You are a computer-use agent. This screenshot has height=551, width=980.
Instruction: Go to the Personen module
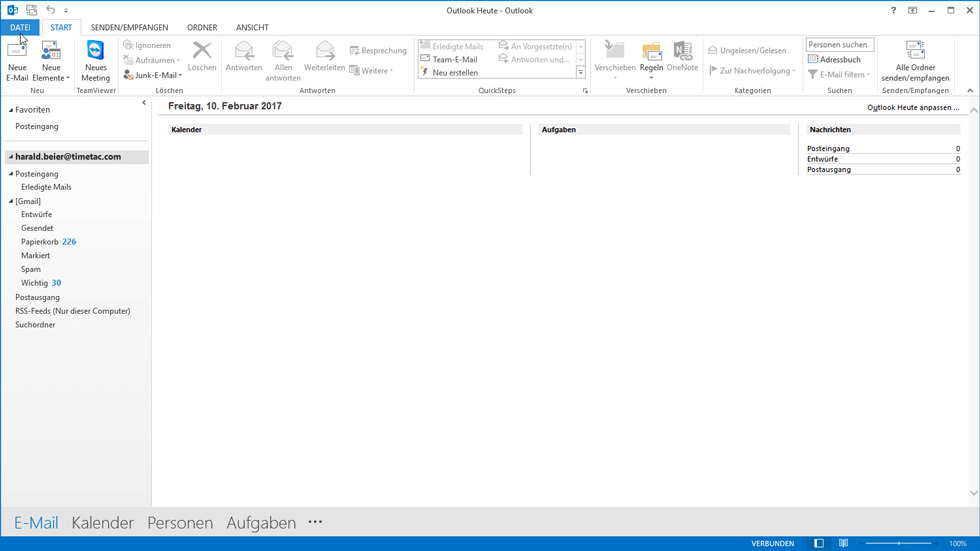click(x=180, y=523)
